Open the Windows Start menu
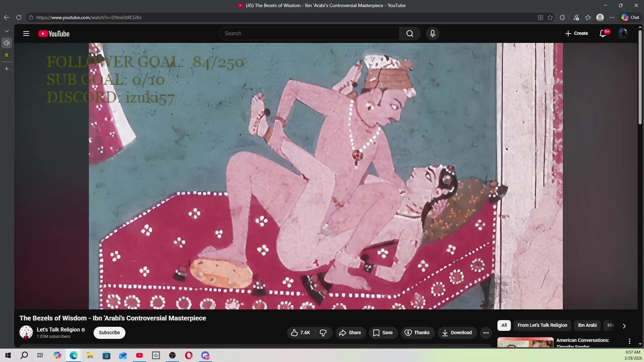Image resolution: width=644 pixels, height=362 pixels. (8, 355)
